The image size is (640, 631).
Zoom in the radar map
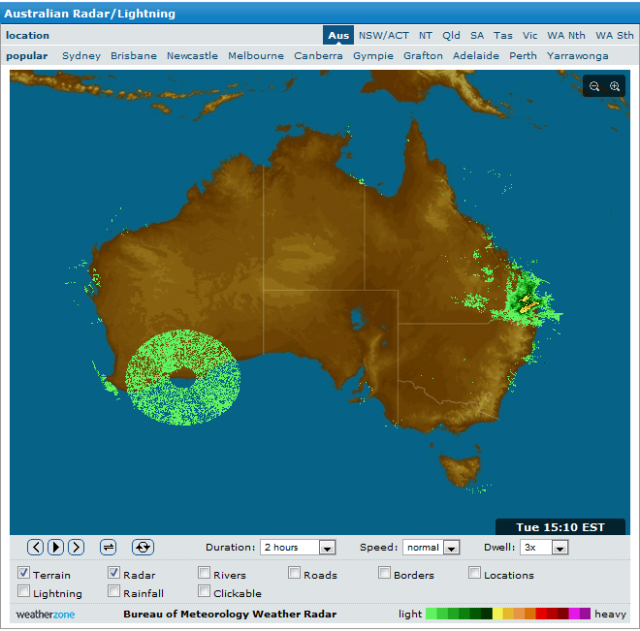[615, 86]
